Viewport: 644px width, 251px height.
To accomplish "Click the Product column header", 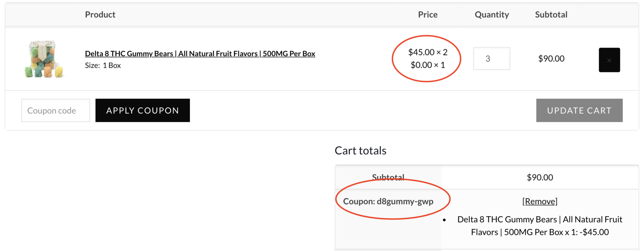I will coord(100,14).
